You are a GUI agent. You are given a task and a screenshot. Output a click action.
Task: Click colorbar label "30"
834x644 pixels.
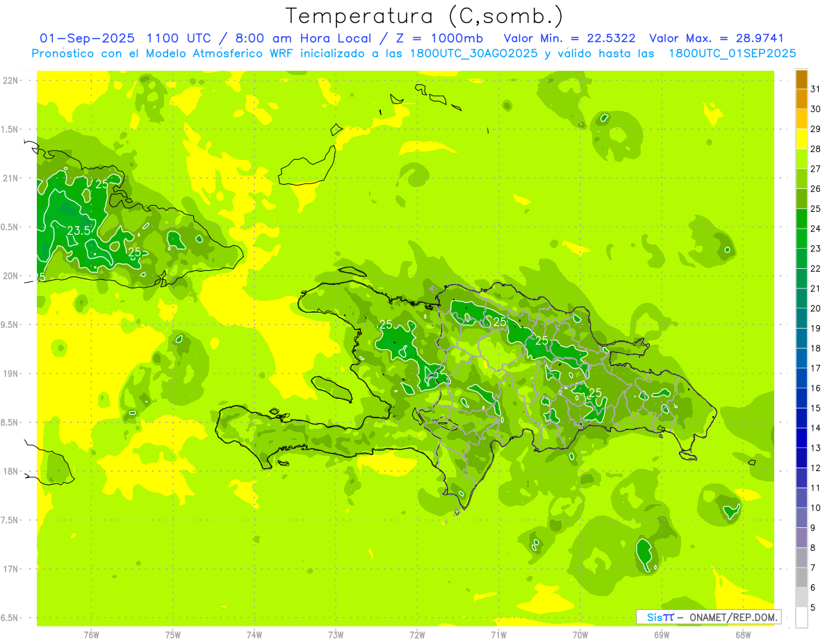(816, 109)
